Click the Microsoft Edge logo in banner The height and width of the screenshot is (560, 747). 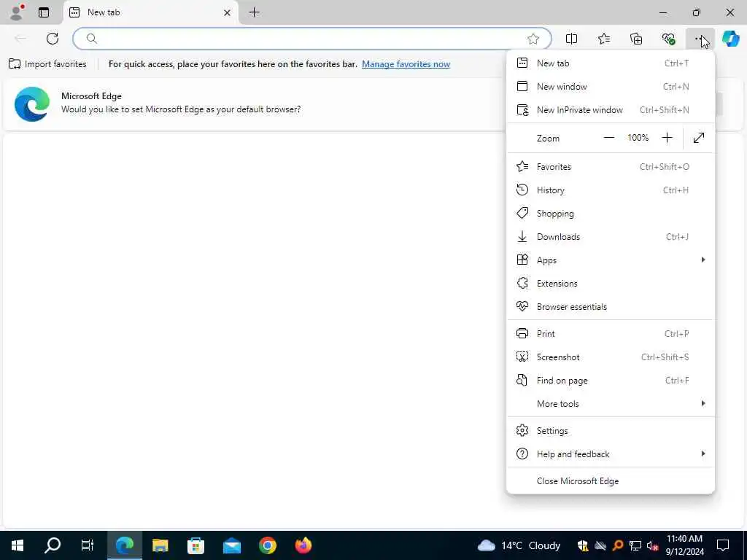(32, 104)
